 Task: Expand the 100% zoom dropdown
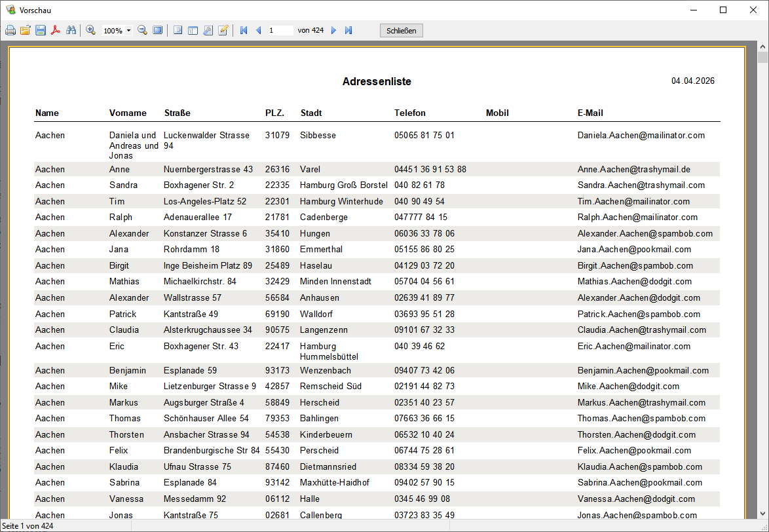(x=128, y=31)
